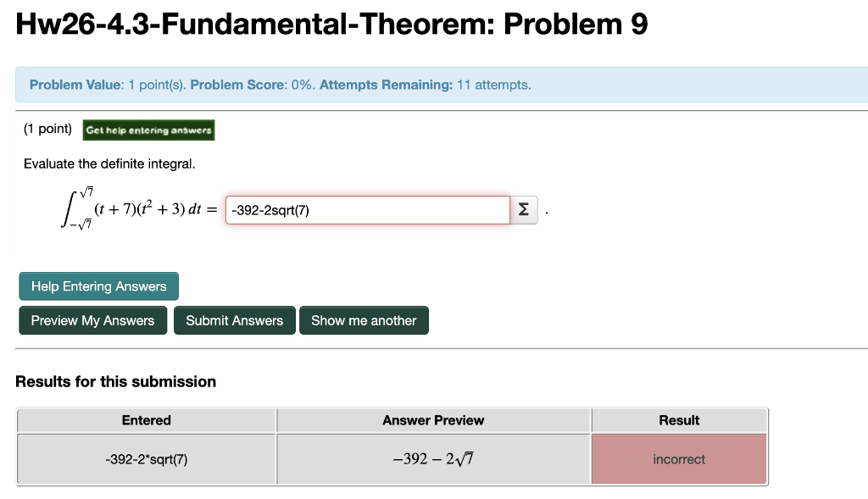Select the problem title Hw26-4.3-Fundamental-Theorem: Problem 9
Image resolution: width=868 pixels, height=499 pixels.
point(331,25)
